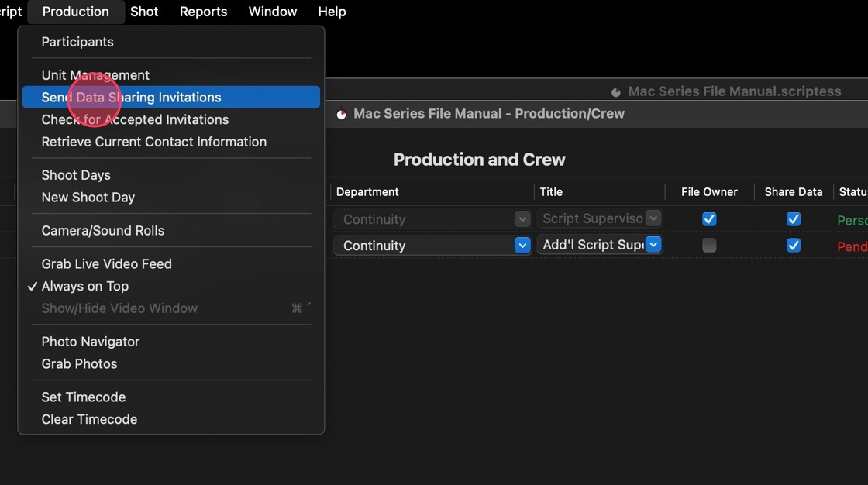Open Department dropdown in first Continuity row
Image resolution: width=868 pixels, height=485 pixels.
pyautogui.click(x=522, y=219)
